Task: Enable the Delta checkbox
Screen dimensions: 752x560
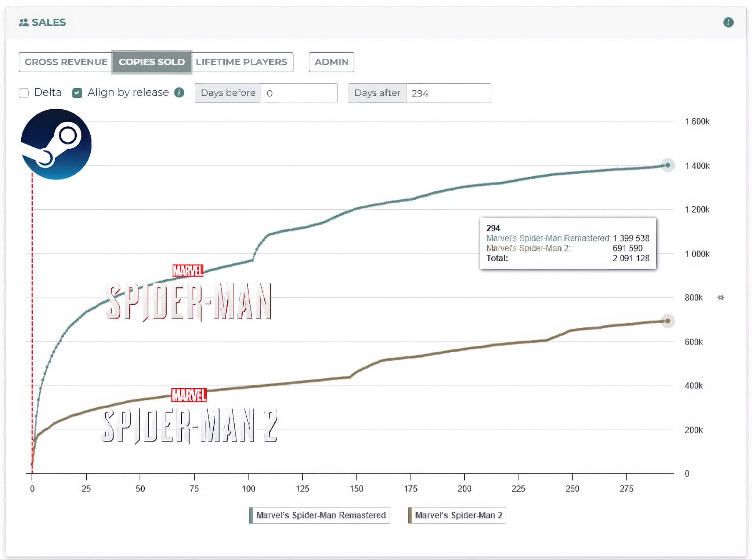Action: 24,93
